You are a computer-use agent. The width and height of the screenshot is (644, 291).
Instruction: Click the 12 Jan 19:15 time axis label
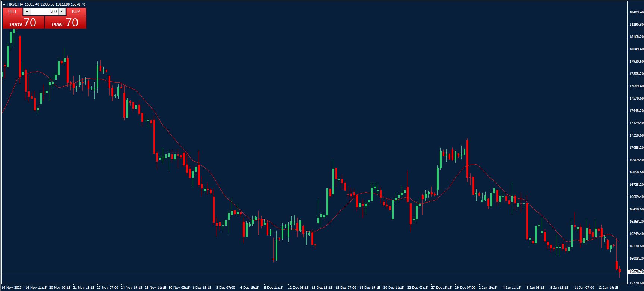coord(608,288)
